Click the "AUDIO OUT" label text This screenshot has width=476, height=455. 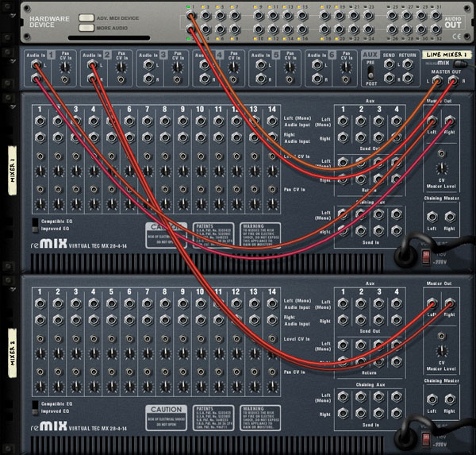[453, 22]
